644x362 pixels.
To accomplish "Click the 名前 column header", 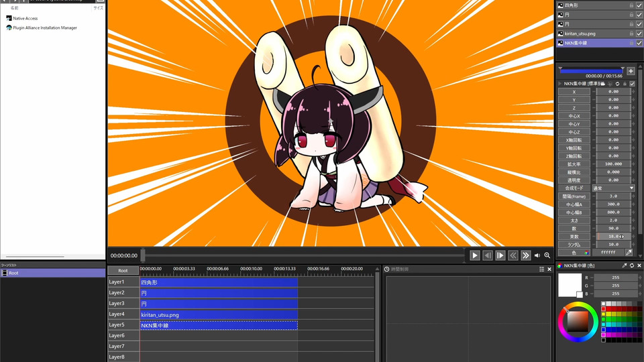I will 14,8.
